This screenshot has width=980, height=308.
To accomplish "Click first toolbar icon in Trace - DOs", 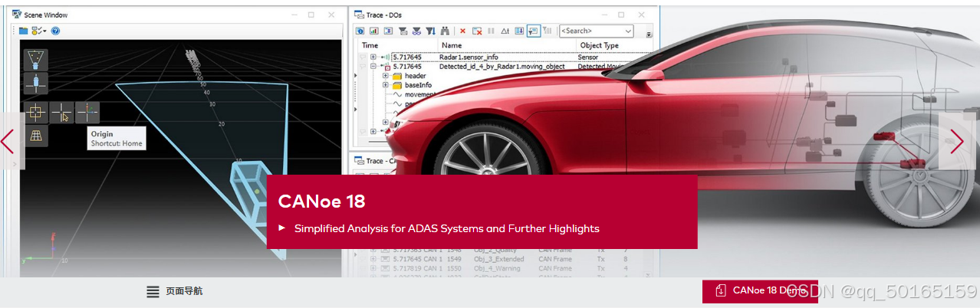I will [x=360, y=31].
